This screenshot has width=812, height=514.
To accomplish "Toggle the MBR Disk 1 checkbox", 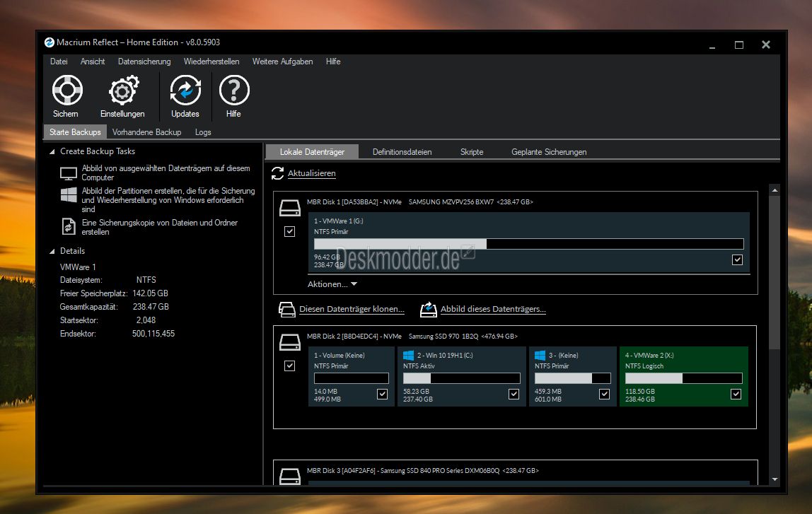I will [289, 231].
